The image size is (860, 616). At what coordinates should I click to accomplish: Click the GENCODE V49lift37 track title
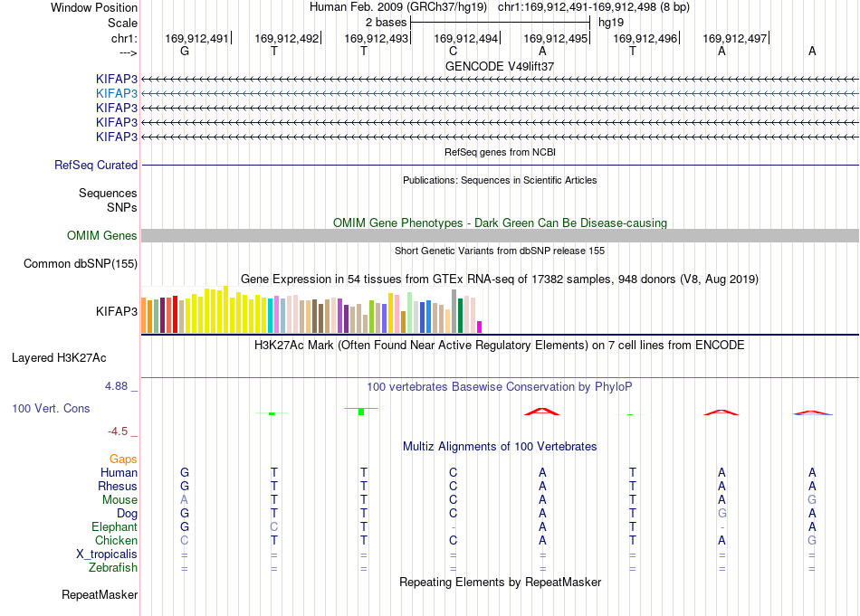pos(500,66)
